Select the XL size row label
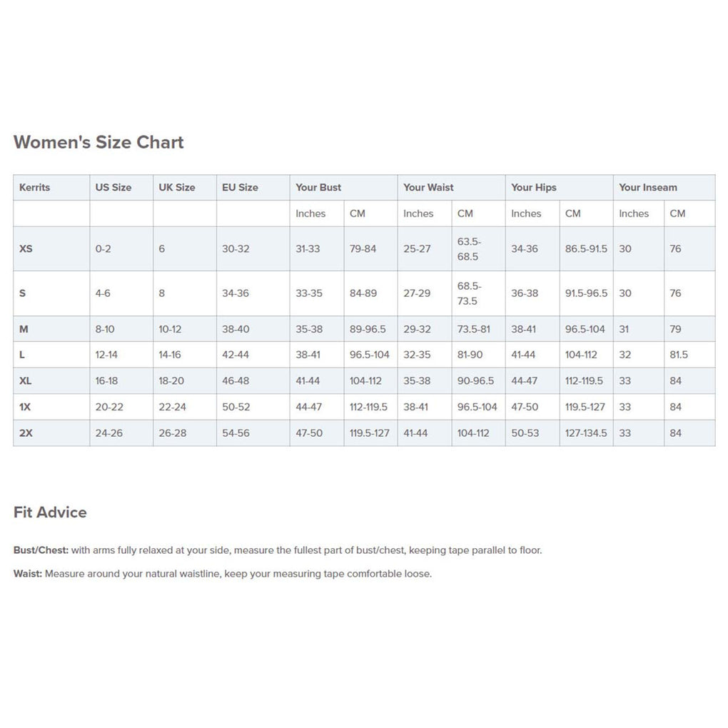Screen dimensions: 728x728 [x=26, y=381]
